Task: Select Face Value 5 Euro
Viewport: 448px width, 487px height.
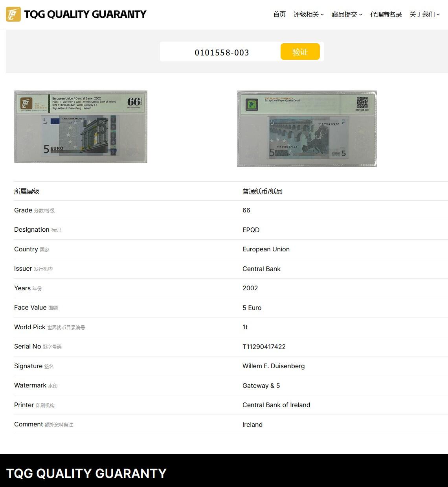Action: pyautogui.click(x=252, y=308)
